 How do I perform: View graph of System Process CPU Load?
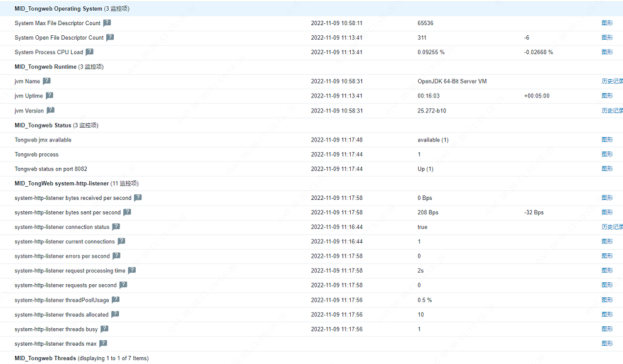(x=607, y=52)
